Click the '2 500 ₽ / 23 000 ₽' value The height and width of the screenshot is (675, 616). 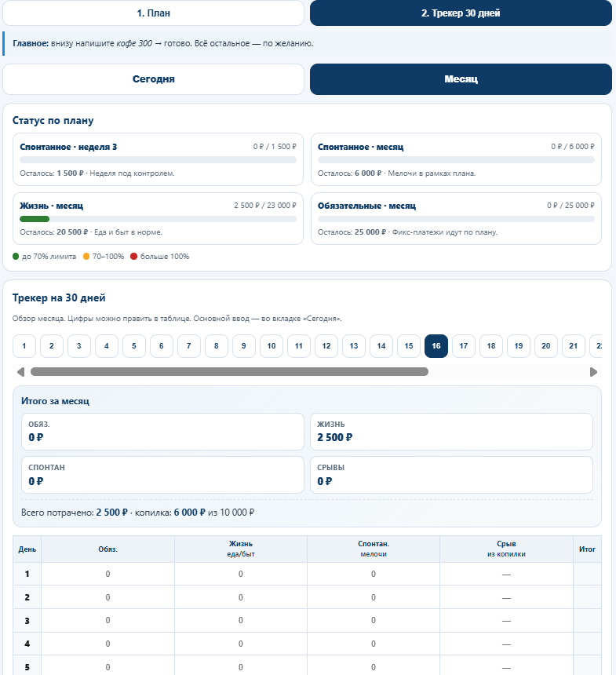[265, 206]
